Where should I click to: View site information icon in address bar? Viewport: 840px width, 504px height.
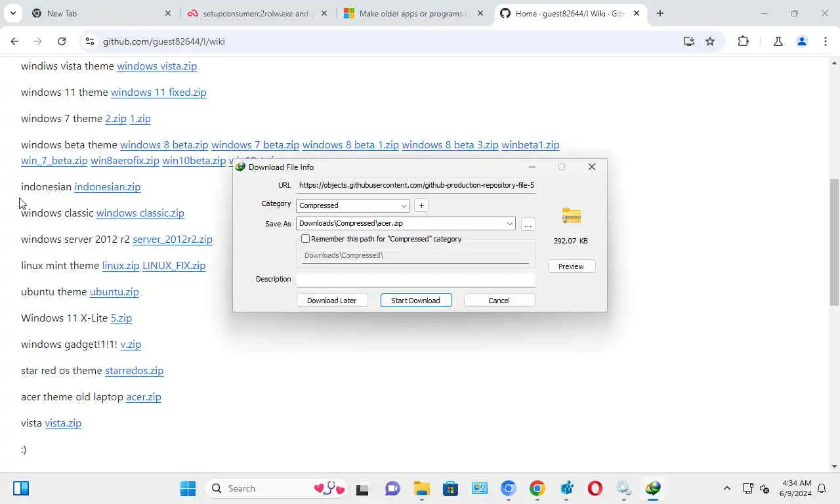point(90,41)
